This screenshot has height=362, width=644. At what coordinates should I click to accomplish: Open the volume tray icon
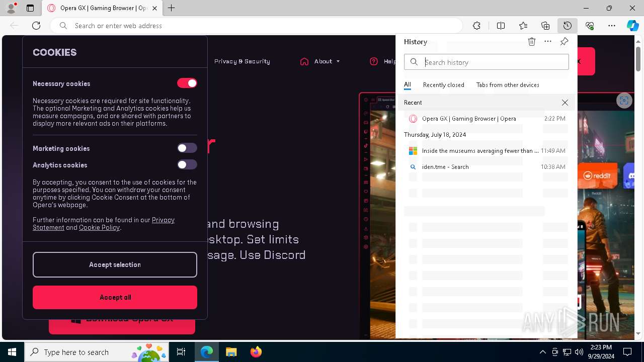[579, 352]
